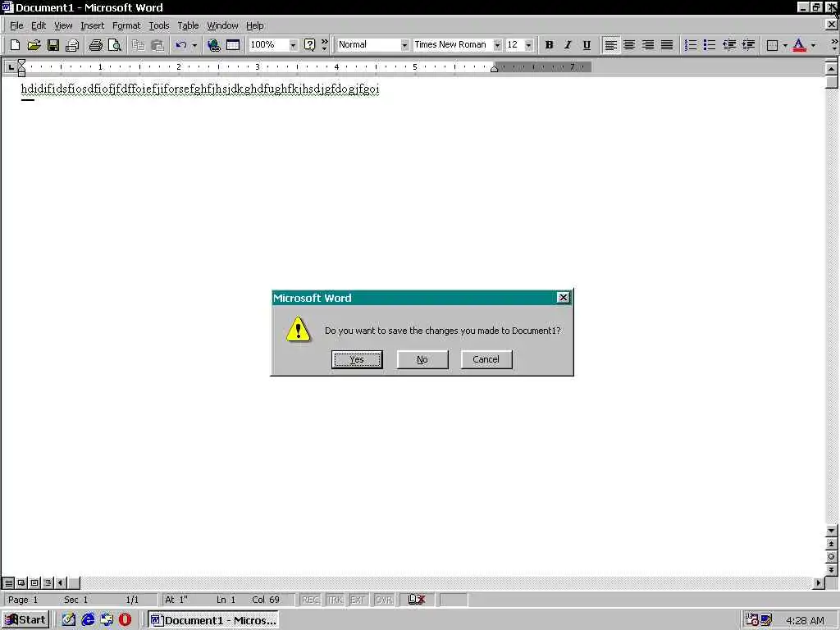Expand the font color dropdown arrow

tap(813, 45)
